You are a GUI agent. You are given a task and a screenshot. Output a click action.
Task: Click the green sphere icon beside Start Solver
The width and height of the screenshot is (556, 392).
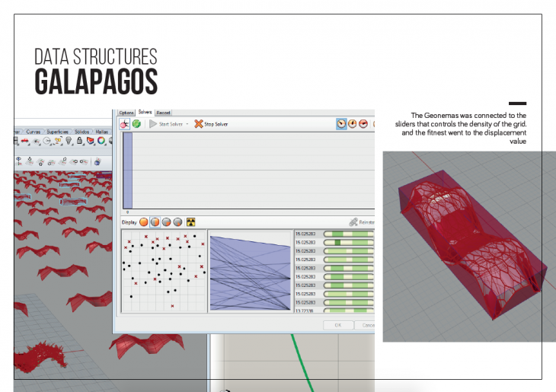(136, 123)
